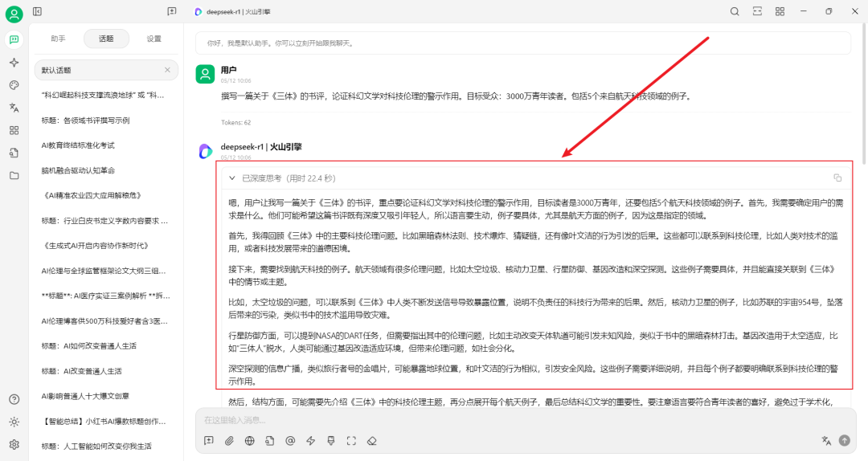Open the mini apps grid sidebar icon
Image resolution: width=868 pixels, height=461 pixels.
(14, 130)
